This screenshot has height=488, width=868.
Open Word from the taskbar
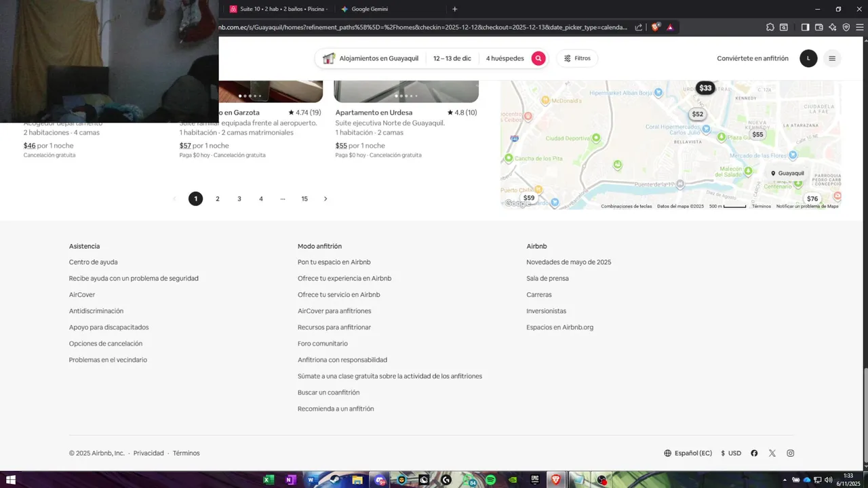(311, 480)
